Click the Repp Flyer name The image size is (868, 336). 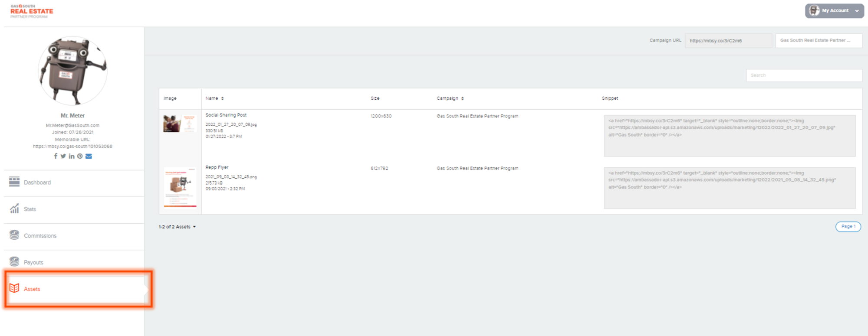click(217, 167)
